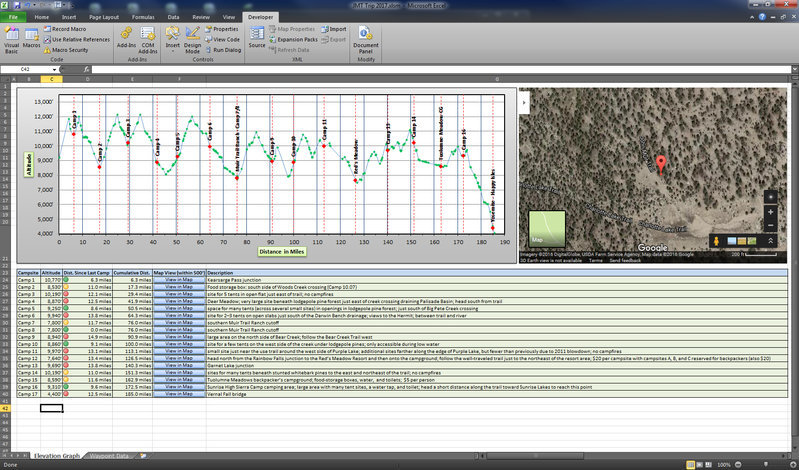Insert a new worksheet tab

pos(143,456)
